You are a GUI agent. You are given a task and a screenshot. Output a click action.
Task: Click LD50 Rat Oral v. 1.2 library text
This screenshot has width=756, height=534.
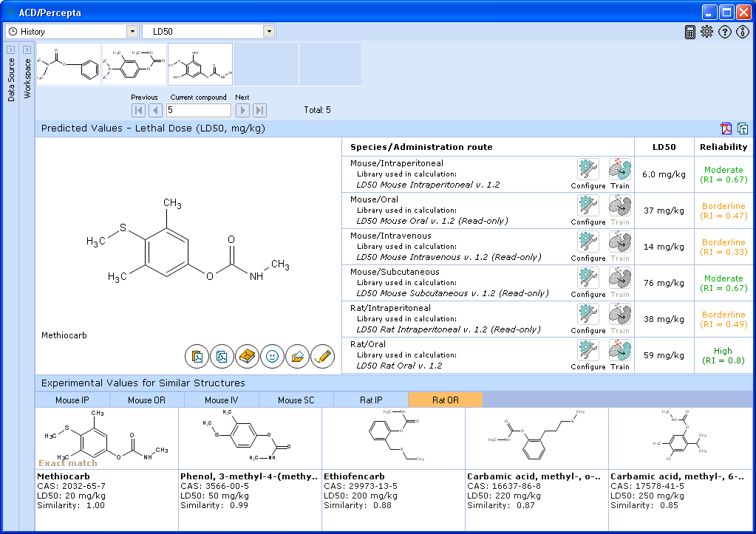point(399,366)
